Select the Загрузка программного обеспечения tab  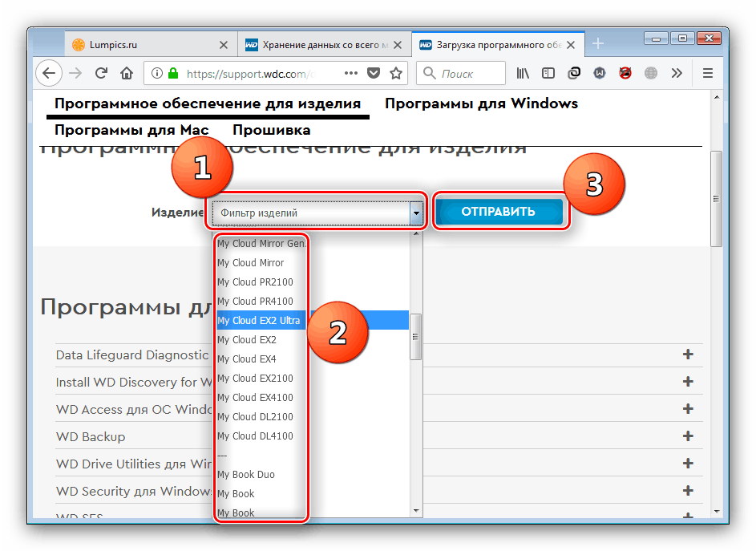498,44
